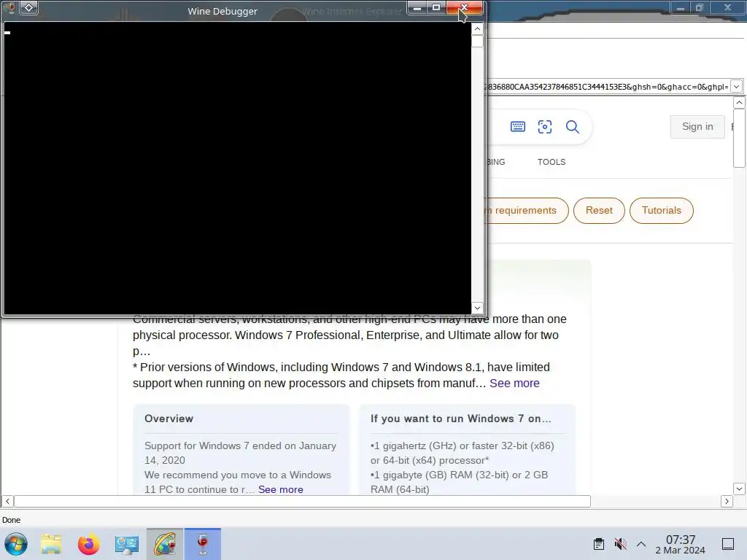Open the Start menu orb
The height and width of the screenshot is (560, 747).
(16, 544)
